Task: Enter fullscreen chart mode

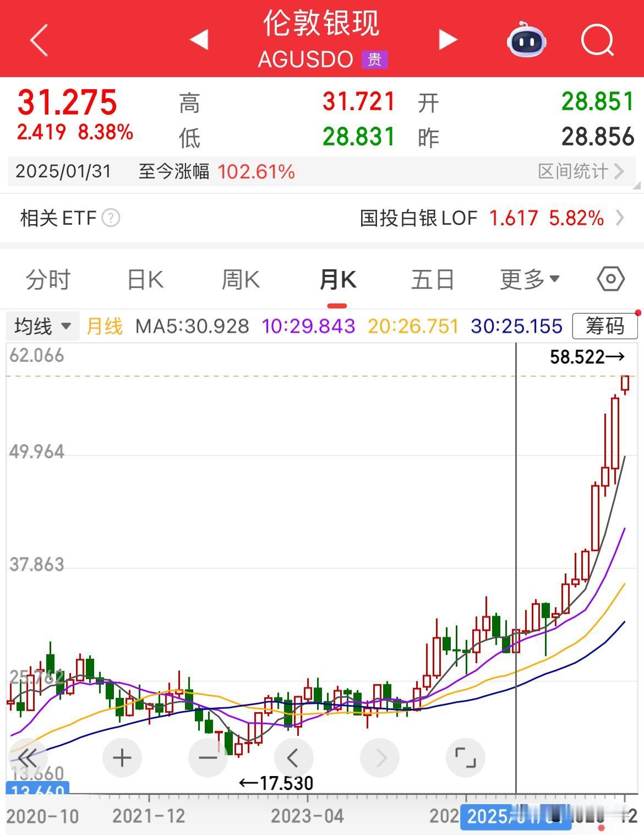Action: (465, 758)
